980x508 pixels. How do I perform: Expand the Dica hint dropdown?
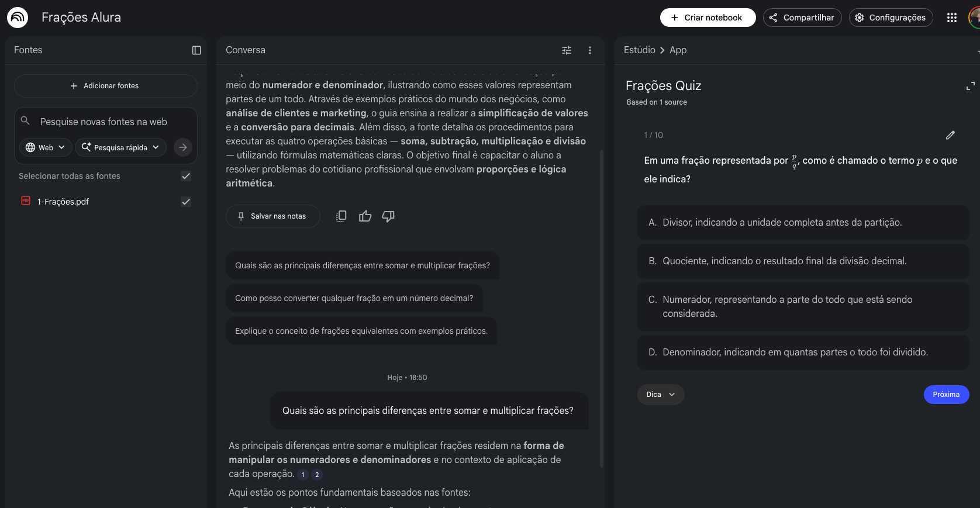(x=661, y=395)
